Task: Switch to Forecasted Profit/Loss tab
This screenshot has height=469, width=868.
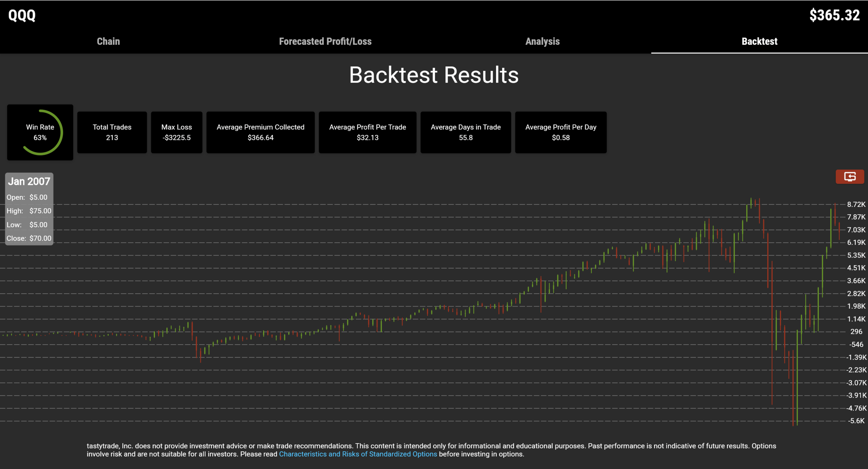Action: coord(325,41)
